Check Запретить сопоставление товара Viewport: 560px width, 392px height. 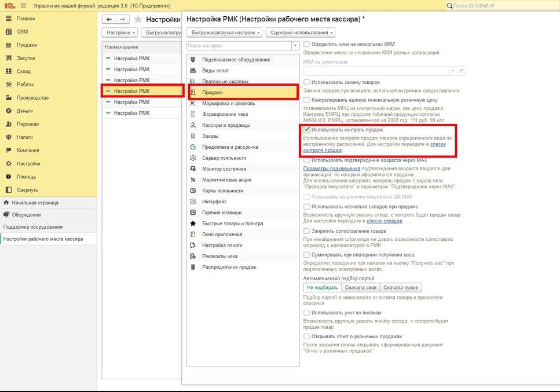306,232
